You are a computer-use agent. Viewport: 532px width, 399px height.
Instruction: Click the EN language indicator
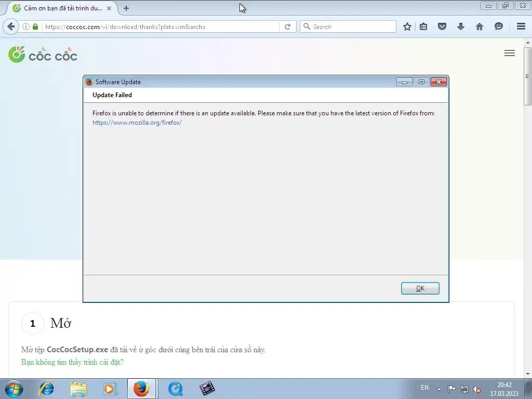424,388
